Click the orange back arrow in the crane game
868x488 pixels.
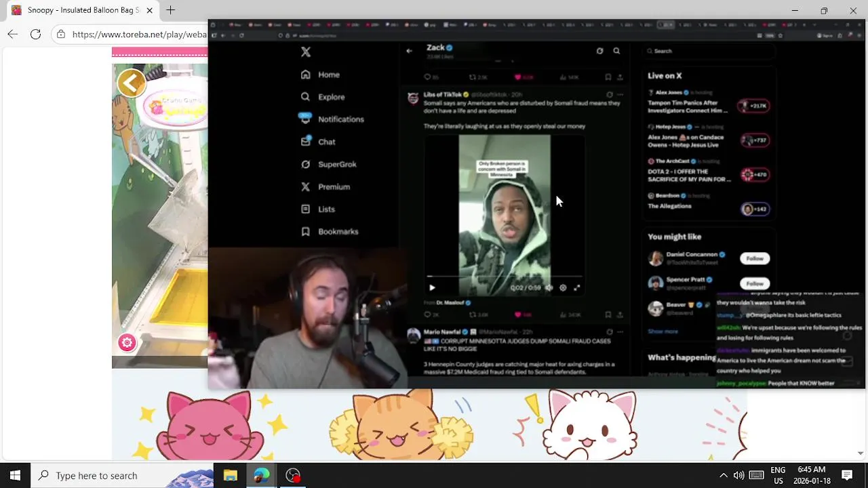point(131,83)
